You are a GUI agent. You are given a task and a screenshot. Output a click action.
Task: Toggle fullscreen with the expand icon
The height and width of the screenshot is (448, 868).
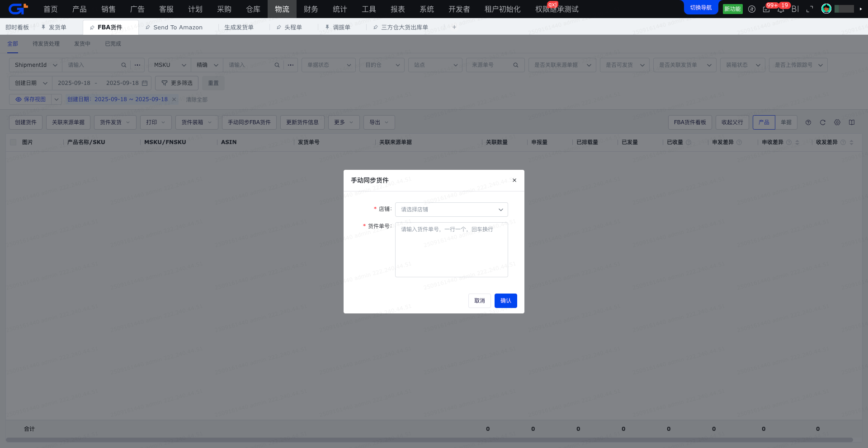pyautogui.click(x=810, y=9)
